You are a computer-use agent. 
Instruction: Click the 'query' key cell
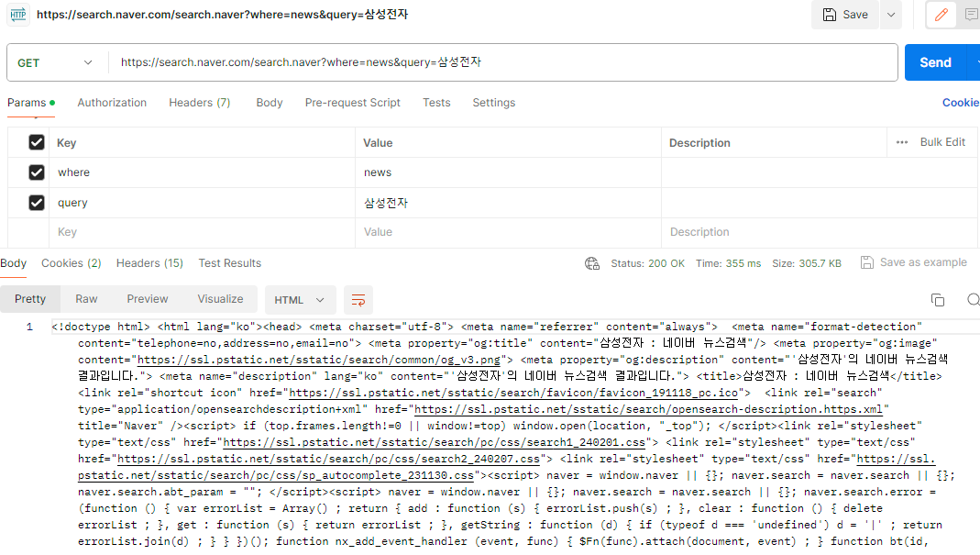[x=203, y=202]
